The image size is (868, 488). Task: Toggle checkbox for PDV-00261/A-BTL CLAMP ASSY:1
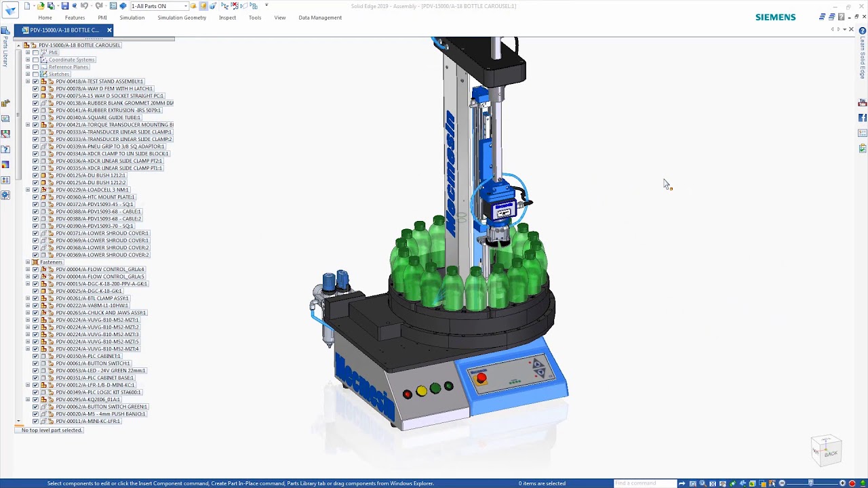tap(35, 298)
